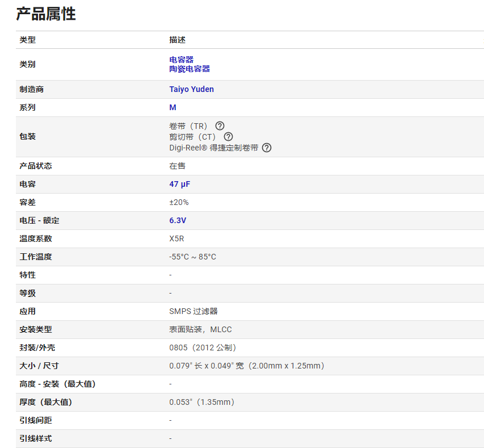Image resolution: width=484 pixels, height=448 pixels.
Task: Open the 电容器 category link
Action: (x=182, y=60)
